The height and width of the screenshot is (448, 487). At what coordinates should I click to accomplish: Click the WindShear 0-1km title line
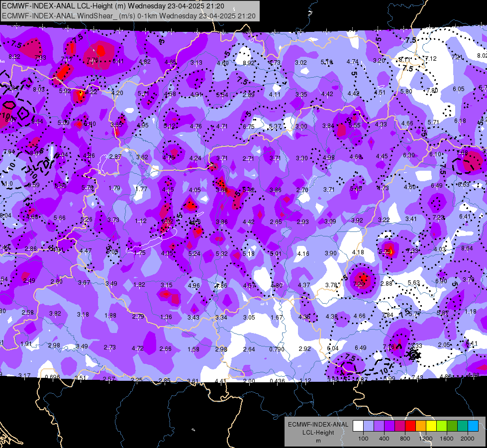128,16
